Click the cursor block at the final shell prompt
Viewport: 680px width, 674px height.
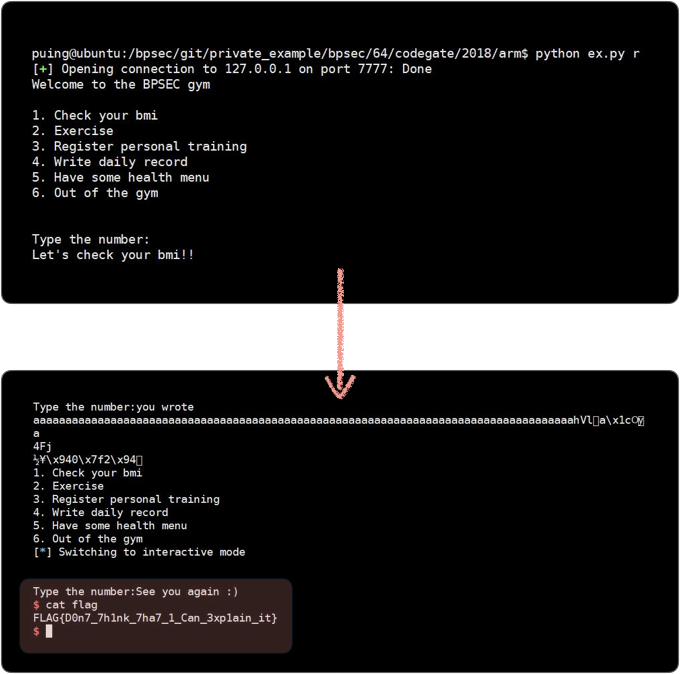click(x=48, y=631)
